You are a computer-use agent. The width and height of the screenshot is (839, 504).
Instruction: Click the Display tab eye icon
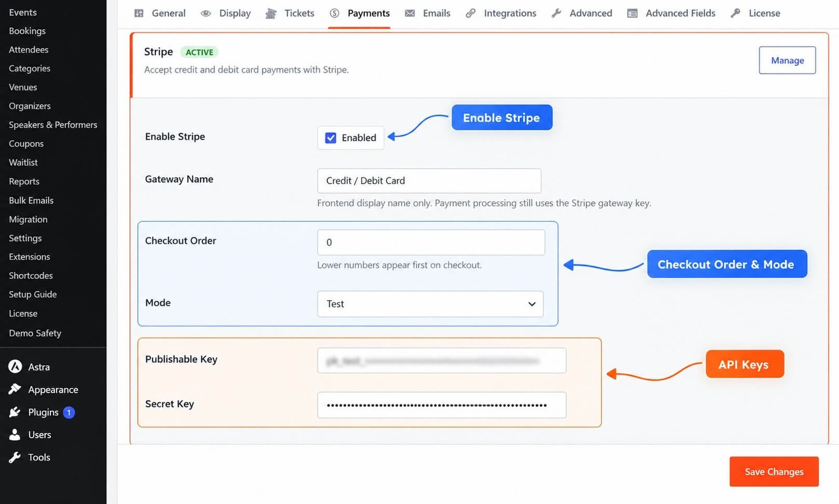click(206, 13)
